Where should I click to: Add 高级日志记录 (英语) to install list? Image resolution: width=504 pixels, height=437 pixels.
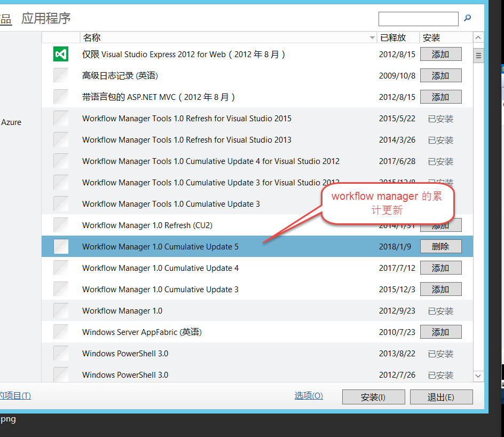440,75
